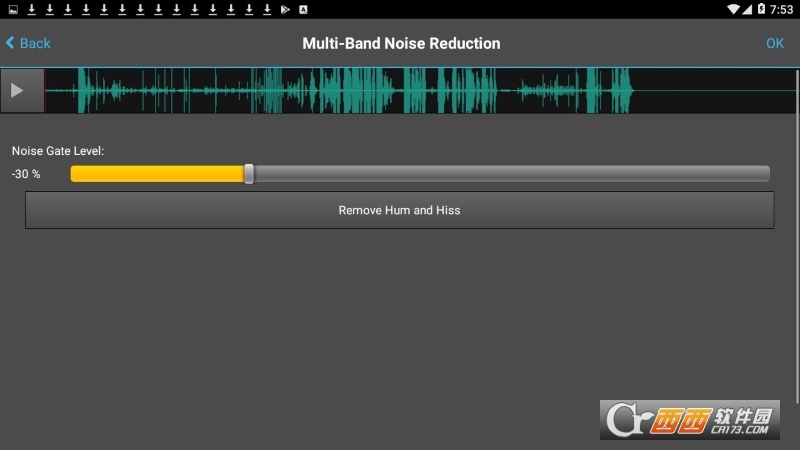The image size is (800, 450).
Task: Click the Noise Gate Level slider handle
Action: (x=249, y=174)
